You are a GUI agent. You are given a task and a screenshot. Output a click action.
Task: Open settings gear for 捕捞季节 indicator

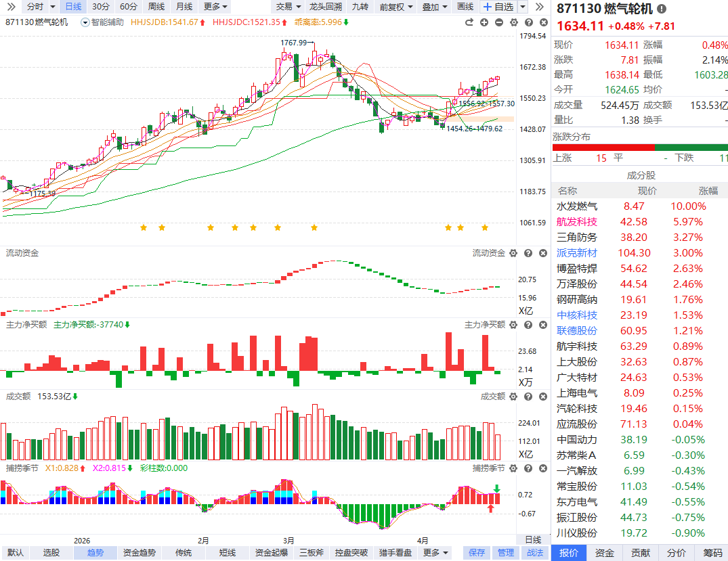click(x=513, y=468)
